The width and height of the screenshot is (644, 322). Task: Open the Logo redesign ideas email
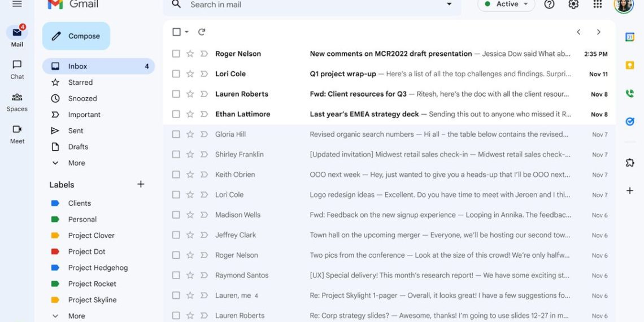389,195
